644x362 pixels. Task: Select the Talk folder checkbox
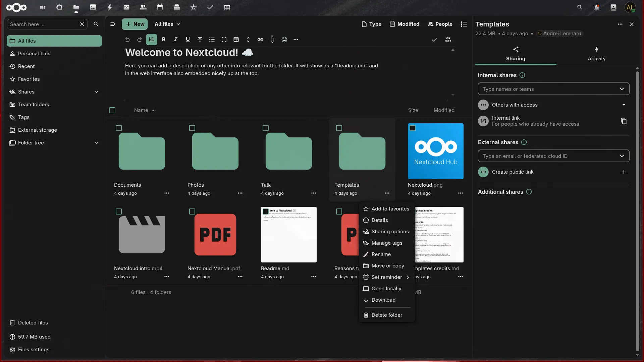(266, 128)
